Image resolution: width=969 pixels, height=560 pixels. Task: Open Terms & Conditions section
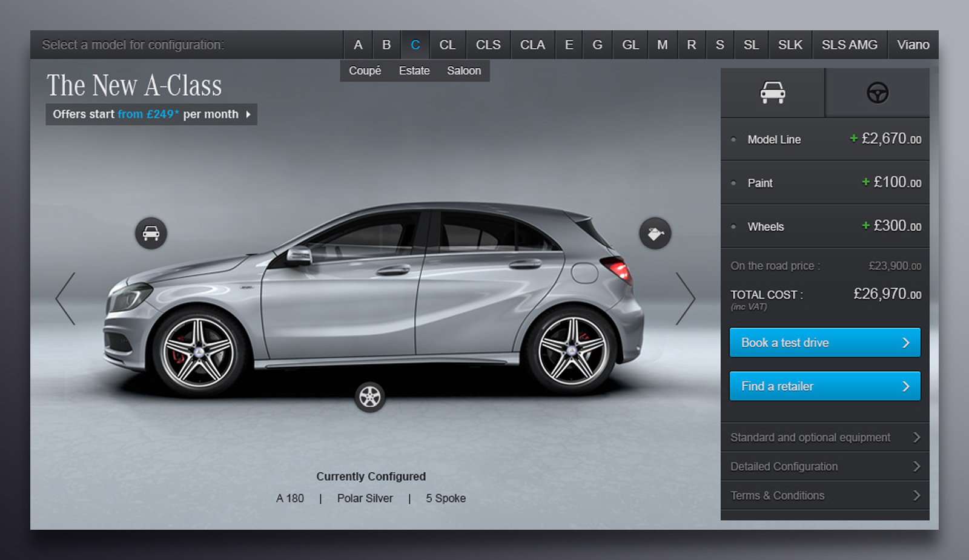(825, 495)
